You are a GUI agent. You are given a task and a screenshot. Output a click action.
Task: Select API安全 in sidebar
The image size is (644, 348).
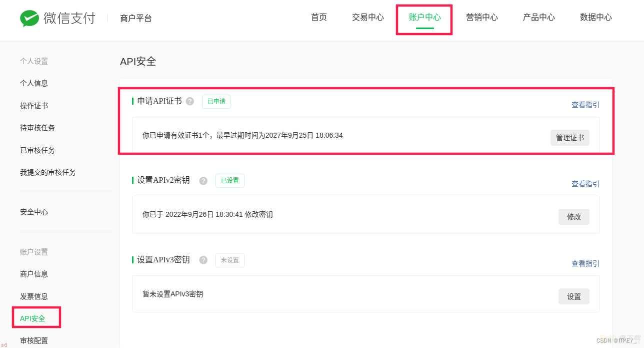pos(32,318)
